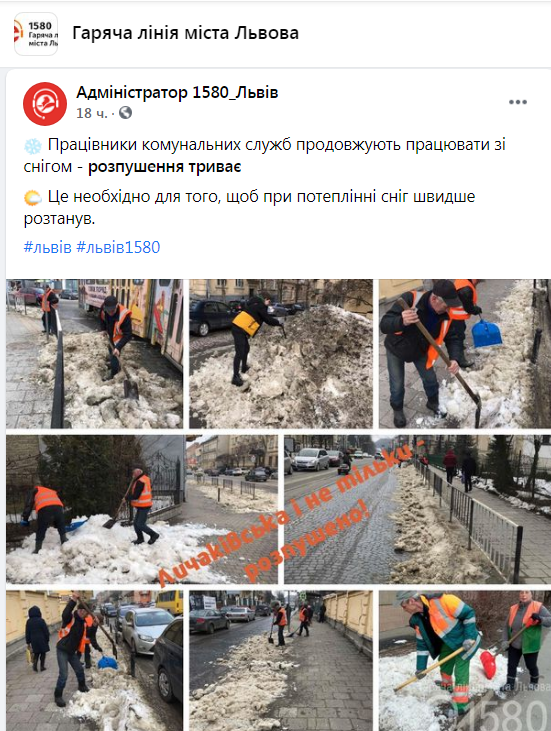Image resolution: width=551 pixels, height=731 pixels.
Task: Click the sun-behind-cloud emoji in the post
Action: point(33,198)
